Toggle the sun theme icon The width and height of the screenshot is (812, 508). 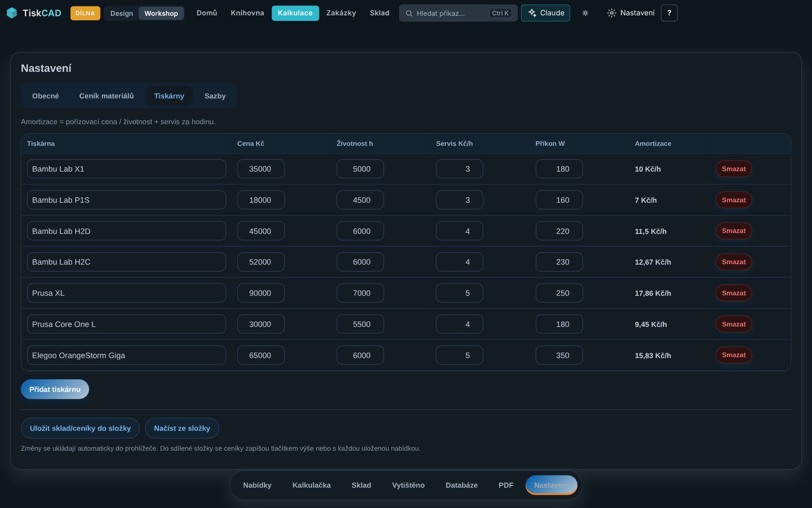coord(585,13)
